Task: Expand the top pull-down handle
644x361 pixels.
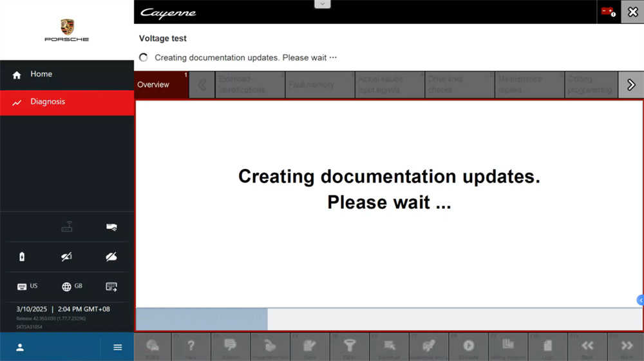Action: [x=323, y=4]
